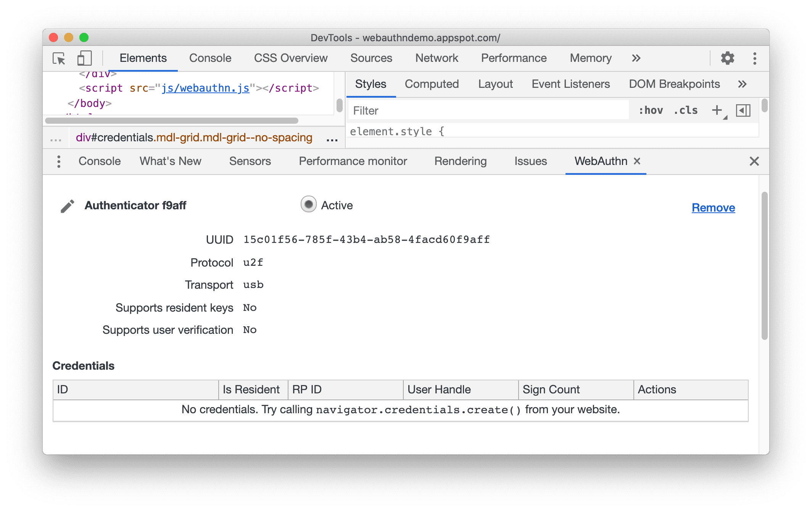Image resolution: width=812 pixels, height=511 pixels.
Task: Click the Issues drawer tab
Action: tap(530, 161)
